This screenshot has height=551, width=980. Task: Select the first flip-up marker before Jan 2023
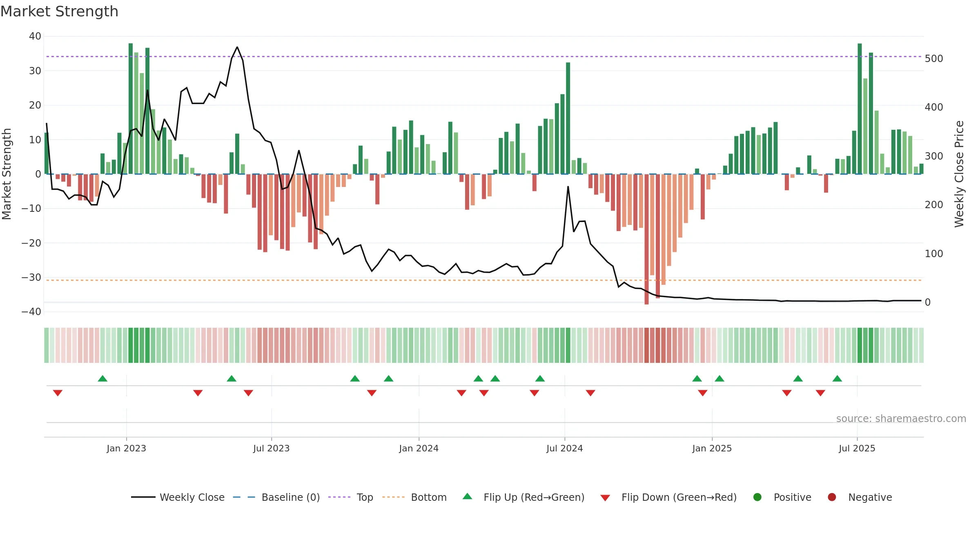pos(102,378)
